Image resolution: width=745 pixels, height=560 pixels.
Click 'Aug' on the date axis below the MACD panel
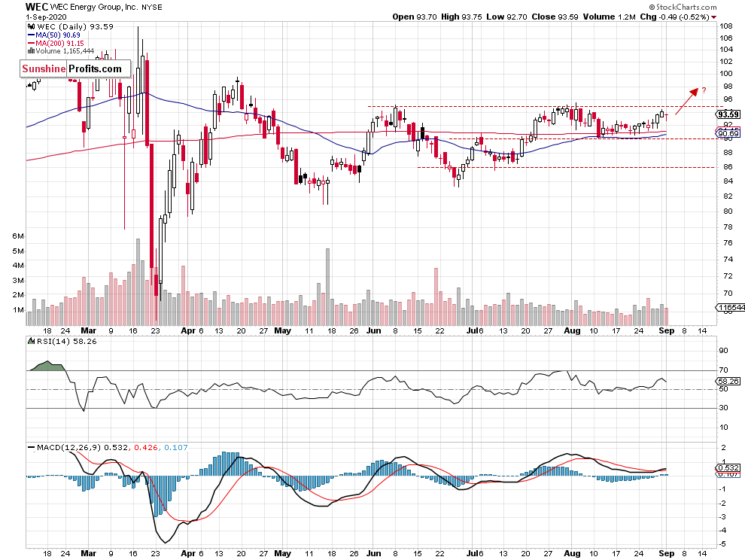[572, 554]
